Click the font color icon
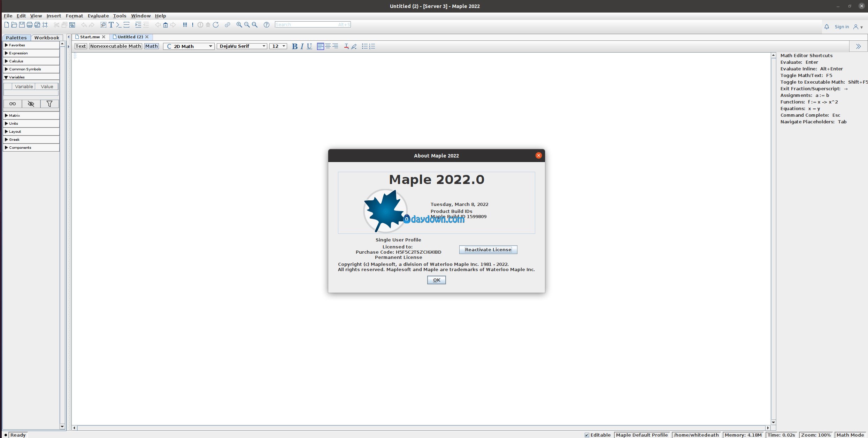The width and height of the screenshot is (868, 438). 346,46
